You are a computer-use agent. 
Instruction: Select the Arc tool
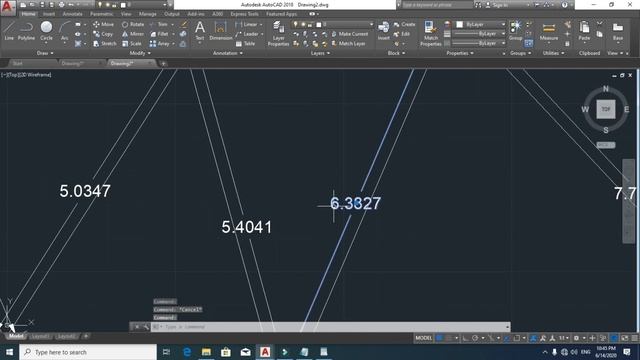[x=64, y=31]
